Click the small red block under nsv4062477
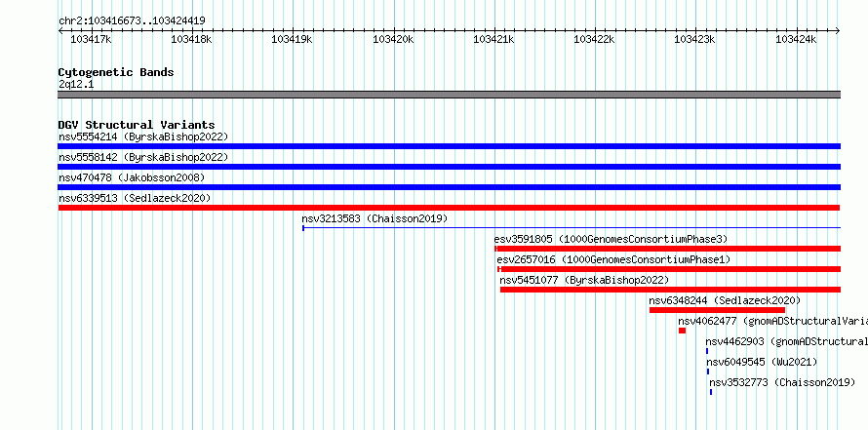 click(x=682, y=331)
